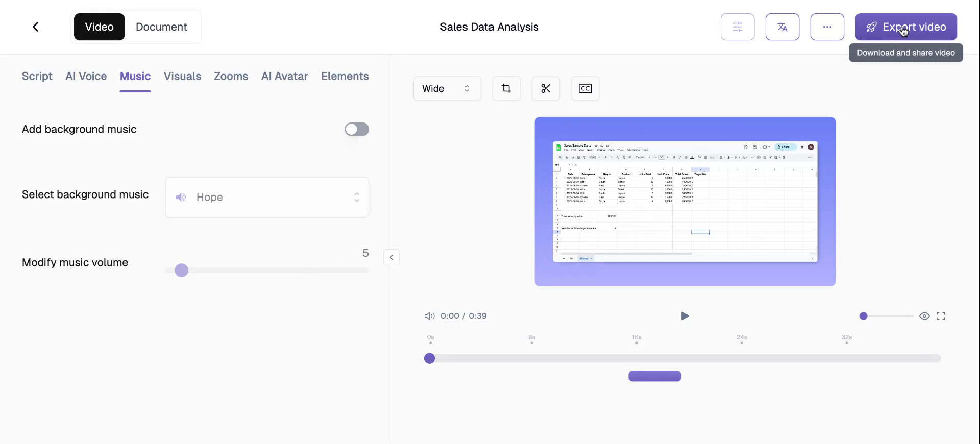Viewport: 980px width, 444px height.
Task: Mute the player volume speaker icon
Action: [429, 316]
